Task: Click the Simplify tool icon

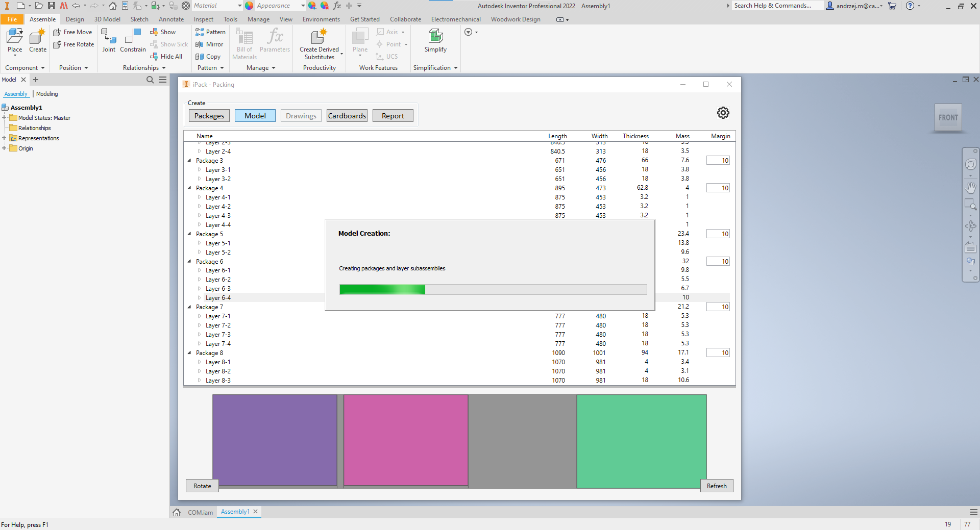Action: 435,37
